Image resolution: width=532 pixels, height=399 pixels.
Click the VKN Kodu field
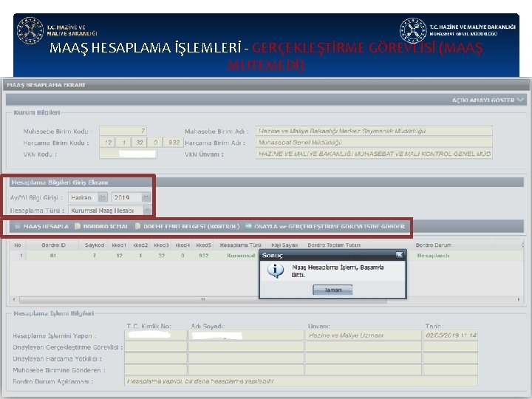click(x=128, y=154)
